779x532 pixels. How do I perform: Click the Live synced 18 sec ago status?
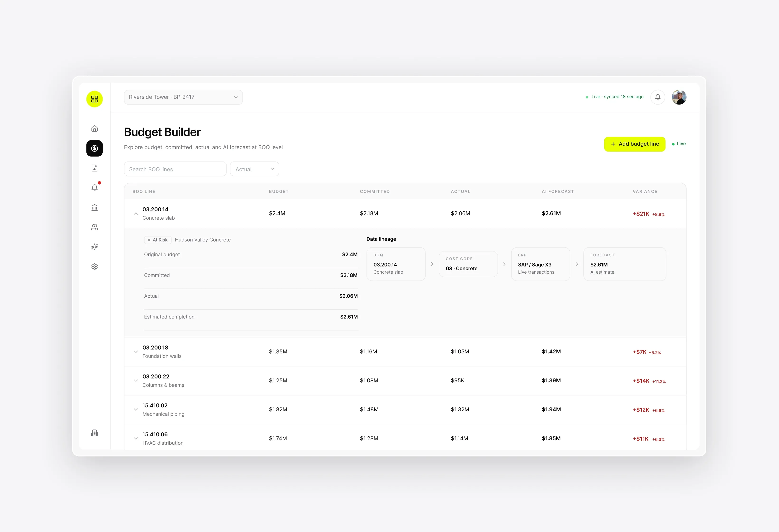(614, 97)
